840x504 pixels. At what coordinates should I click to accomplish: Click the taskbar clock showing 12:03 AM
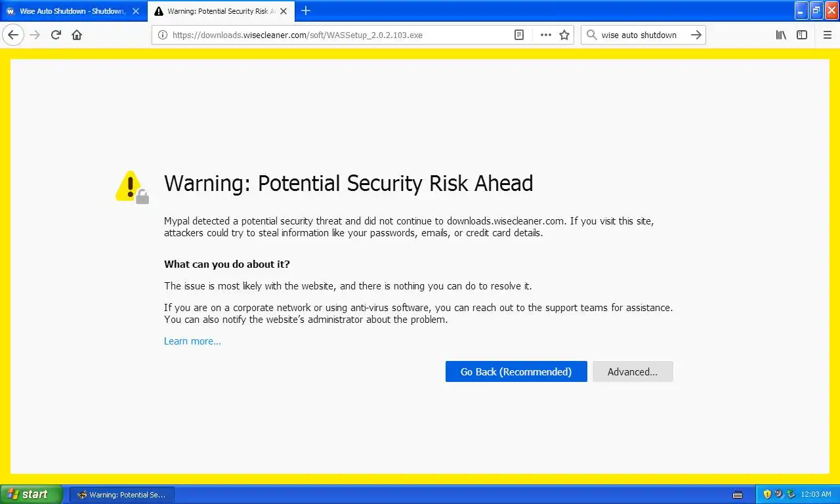(x=816, y=494)
